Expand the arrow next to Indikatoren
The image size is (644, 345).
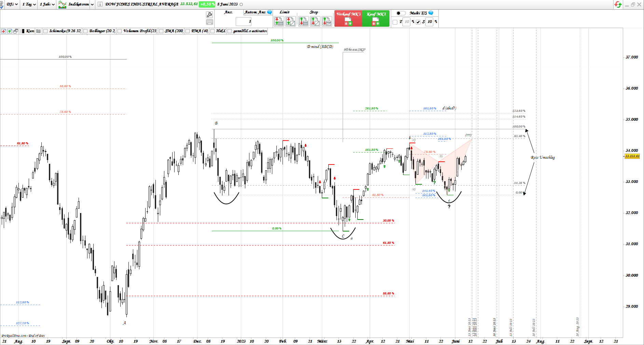point(92,4)
